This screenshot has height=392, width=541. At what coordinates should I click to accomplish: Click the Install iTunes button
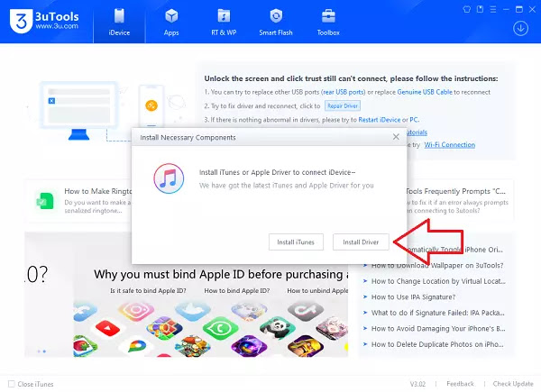296,242
